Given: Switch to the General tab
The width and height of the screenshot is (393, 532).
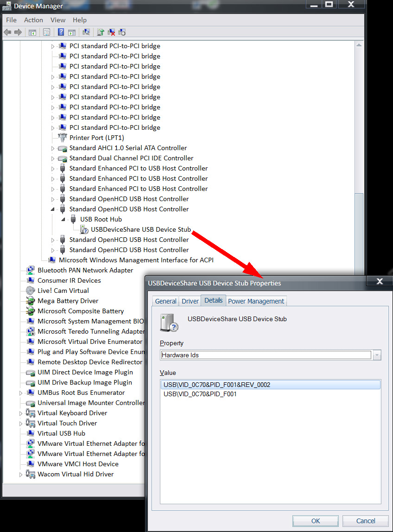Looking at the screenshot, I should point(165,301).
